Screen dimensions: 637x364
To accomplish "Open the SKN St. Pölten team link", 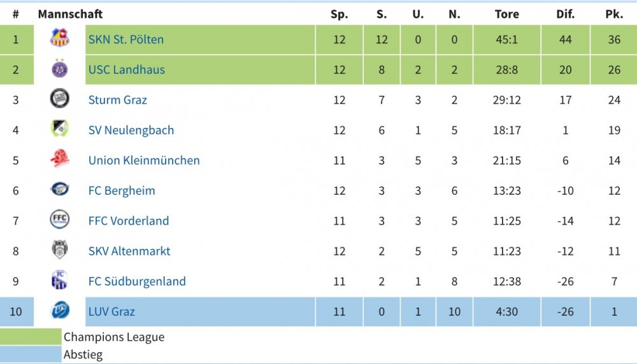I will tap(126, 39).
